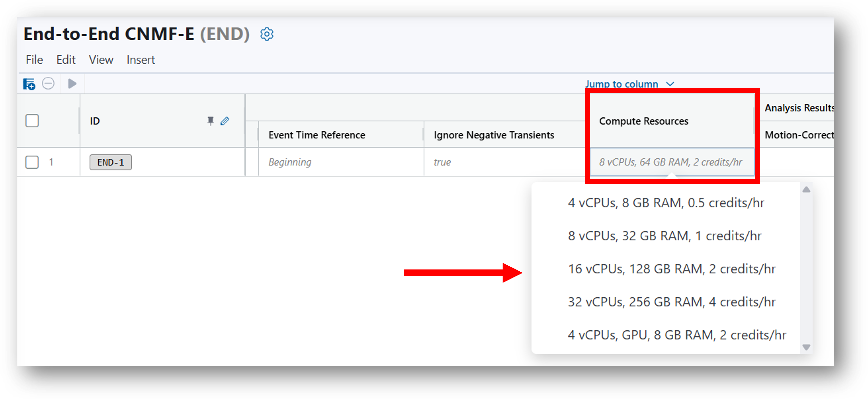The image size is (868, 400).
Task: Click the pencil edit icon in ID column
Action: [225, 120]
